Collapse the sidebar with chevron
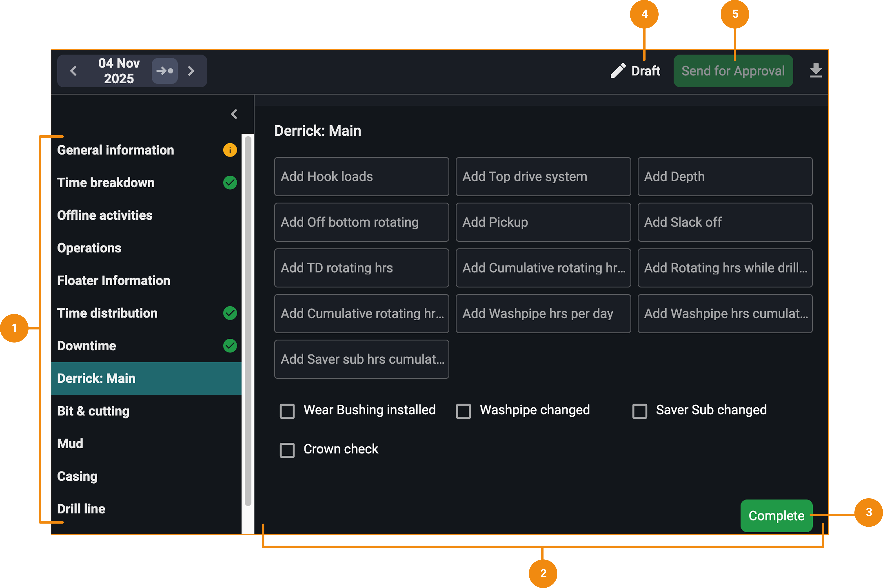The image size is (883, 588). [234, 114]
